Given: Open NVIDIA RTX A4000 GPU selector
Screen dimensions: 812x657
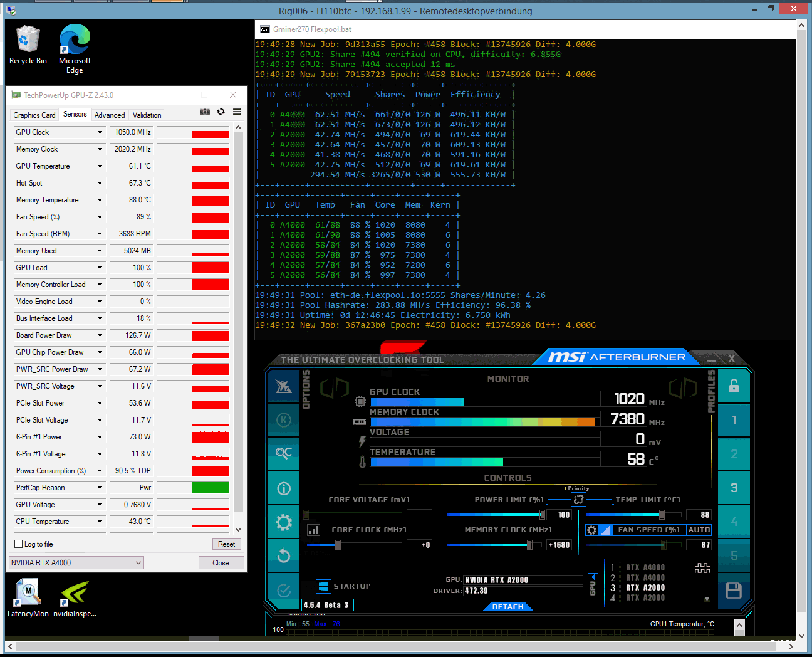Looking at the screenshot, I should [76, 563].
